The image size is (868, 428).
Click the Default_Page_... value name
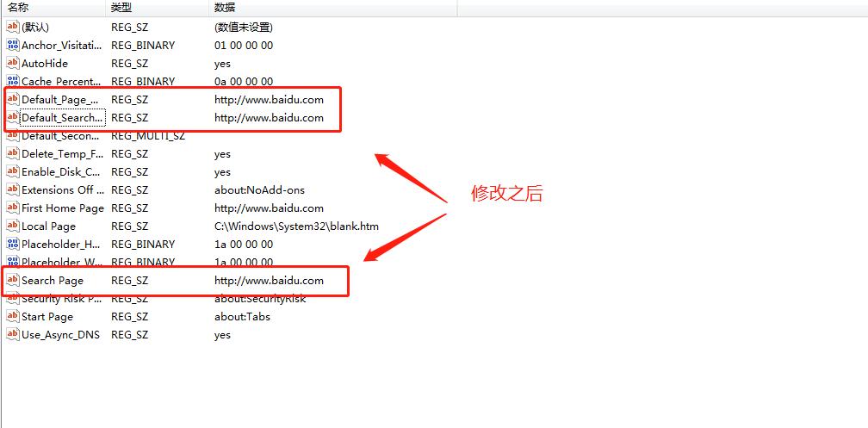coord(61,100)
